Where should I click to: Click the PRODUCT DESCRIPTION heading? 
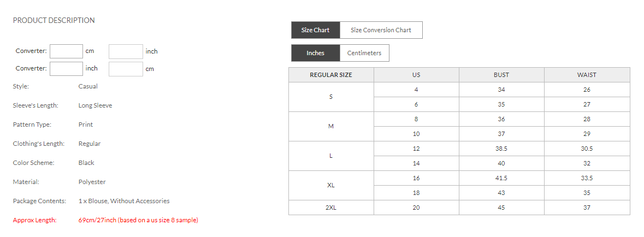pyautogui.click(x=54, y=20)
